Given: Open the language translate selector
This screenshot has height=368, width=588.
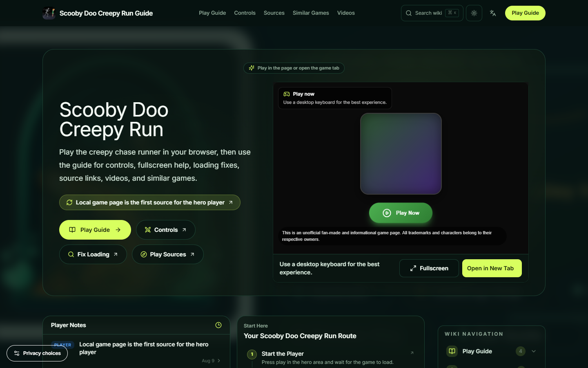Looking at the screenshot, I should pyautogui.click(x=493, y=13).
